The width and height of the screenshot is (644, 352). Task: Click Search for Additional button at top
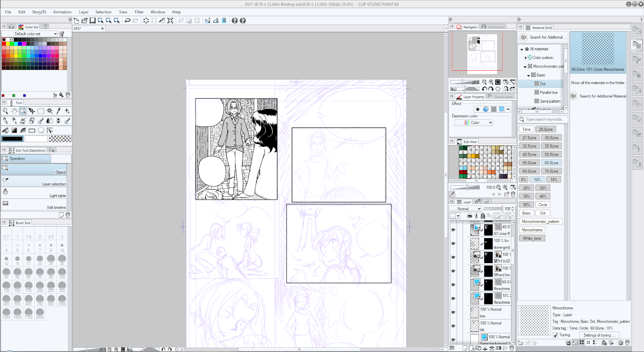click(543, 37)
